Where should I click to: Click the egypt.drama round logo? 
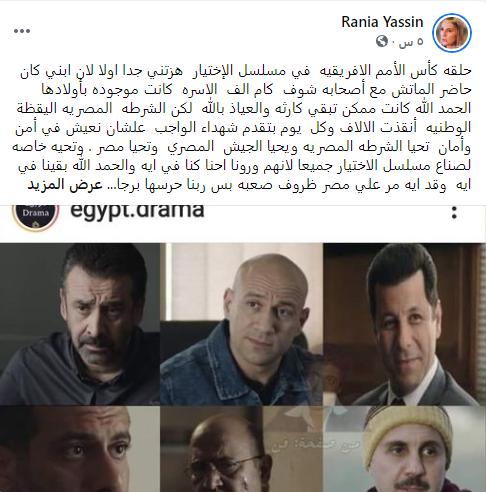click(35, 213)
